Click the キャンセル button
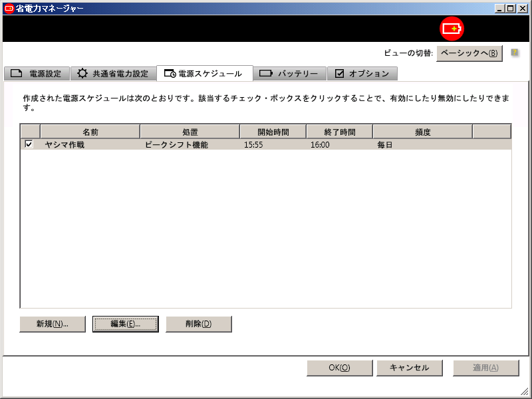This screenshot has height=399, width=532. pos(410,368)
